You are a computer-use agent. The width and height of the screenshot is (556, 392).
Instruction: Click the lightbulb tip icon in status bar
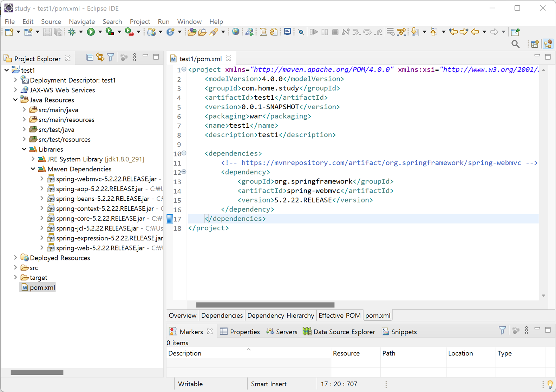[550, 384]
